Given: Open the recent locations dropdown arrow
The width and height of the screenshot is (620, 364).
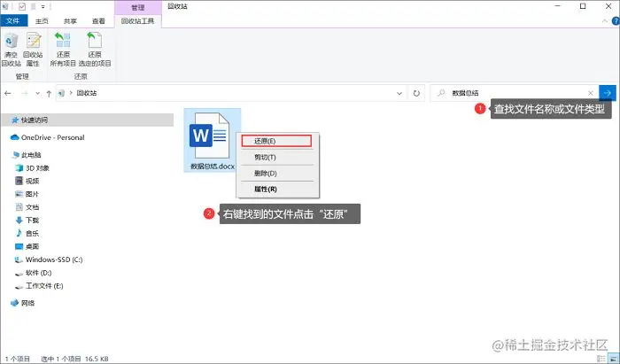Looking at the screenshot, I should 37,93.
